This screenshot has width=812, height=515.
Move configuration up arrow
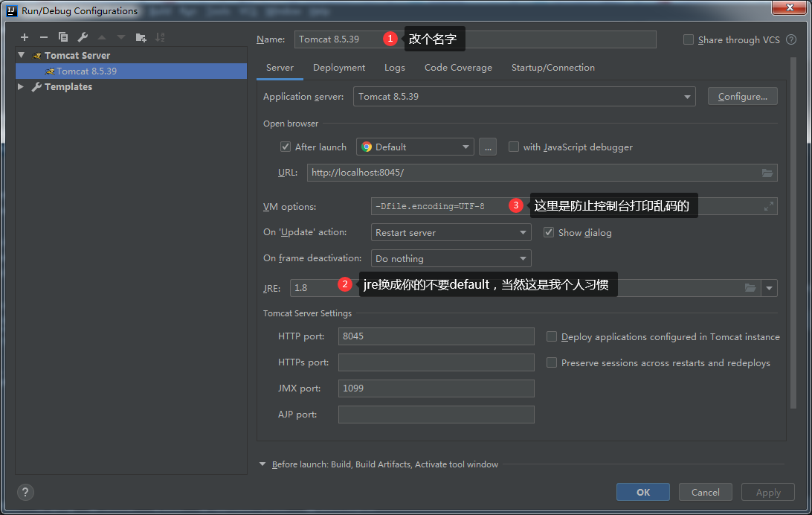point(102,37)
